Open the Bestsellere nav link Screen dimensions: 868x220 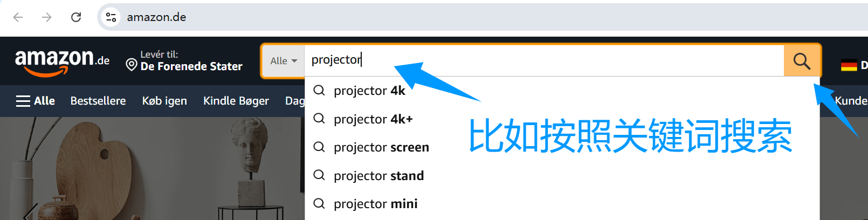98,101
